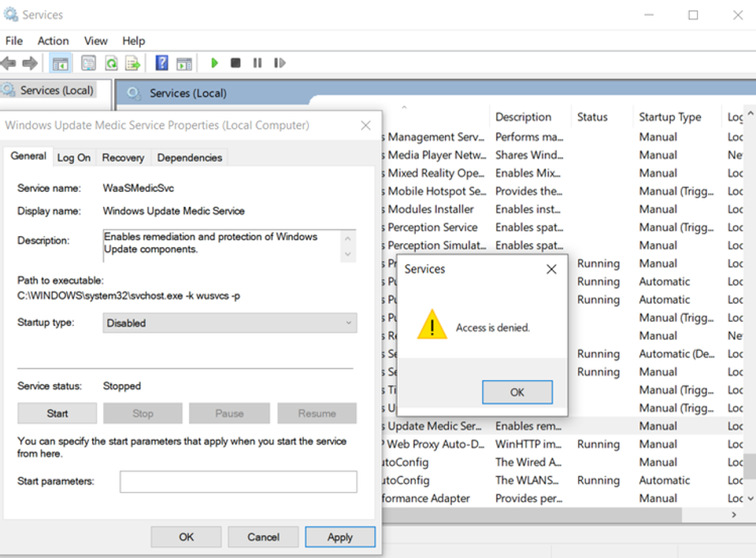Click the Pause Service toolbar icon
Viewport: 756px width, 558px height.
click(x=258, y=63)
